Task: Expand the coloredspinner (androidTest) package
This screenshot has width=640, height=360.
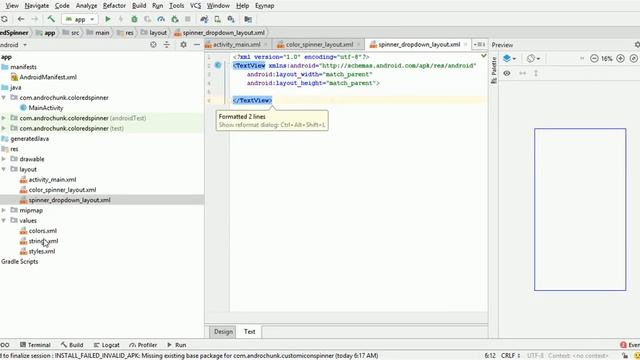Action: (x=4, y=118)
